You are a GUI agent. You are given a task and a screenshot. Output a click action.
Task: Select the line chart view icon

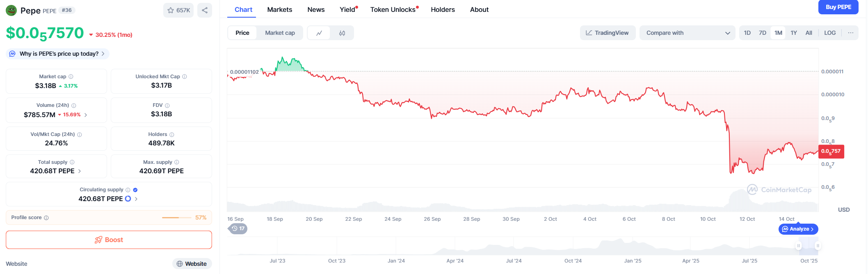coord(319,33)
